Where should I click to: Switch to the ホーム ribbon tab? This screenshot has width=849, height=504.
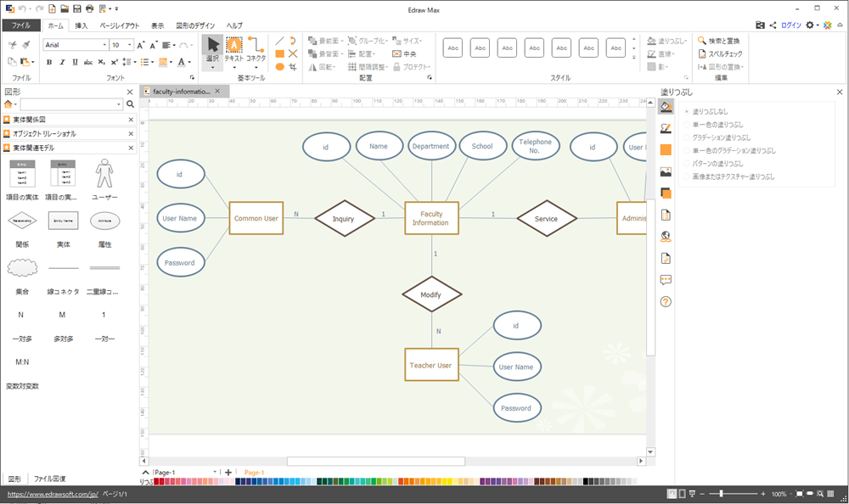coord(55,25)
